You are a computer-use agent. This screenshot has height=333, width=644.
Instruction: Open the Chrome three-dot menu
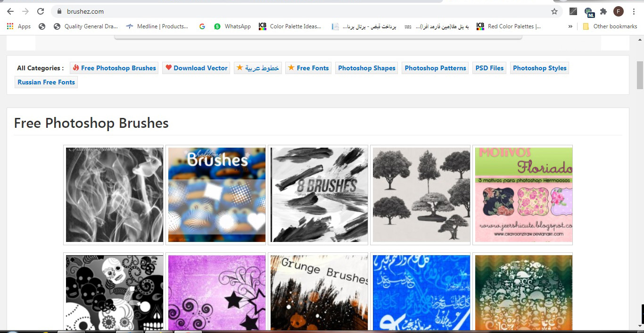coord(634,11)
